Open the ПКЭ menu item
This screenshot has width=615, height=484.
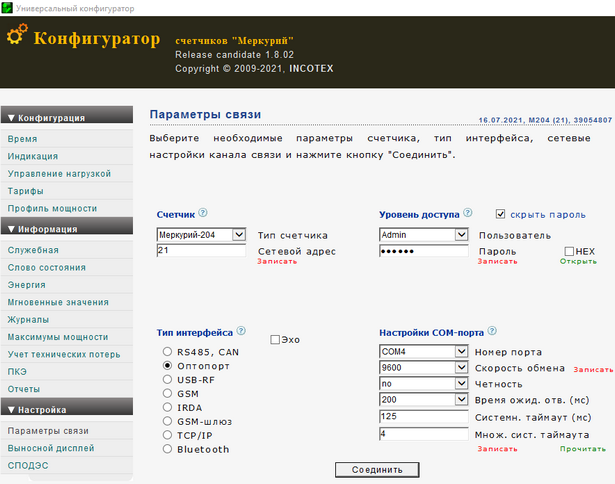point(67,371)
